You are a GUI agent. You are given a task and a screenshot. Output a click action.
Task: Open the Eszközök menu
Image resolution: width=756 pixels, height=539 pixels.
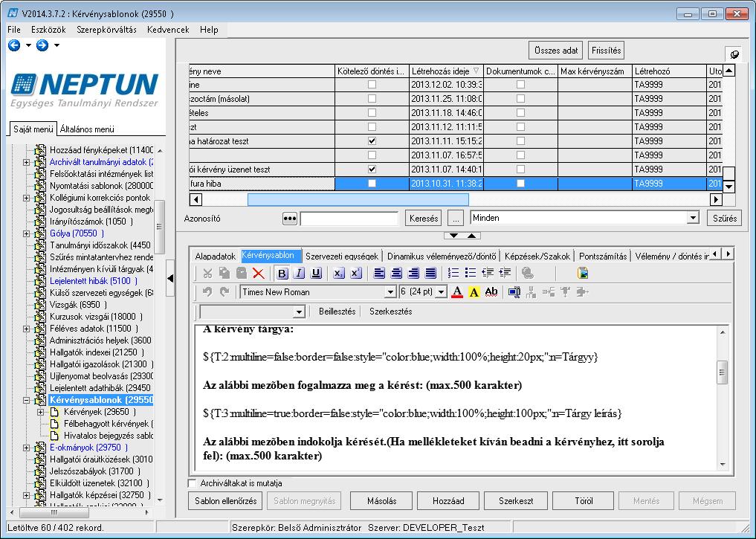tap(48, 30)
